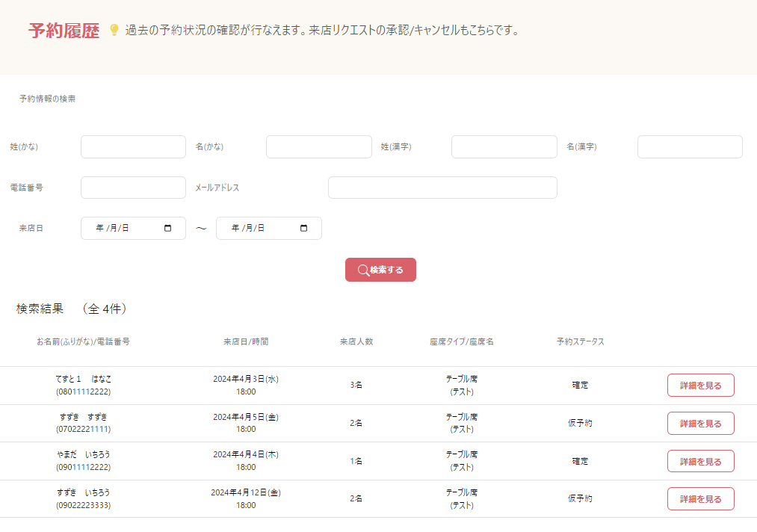Click the 予約履歴 page heading
The image size is (757, 532).
click(64, 31)
